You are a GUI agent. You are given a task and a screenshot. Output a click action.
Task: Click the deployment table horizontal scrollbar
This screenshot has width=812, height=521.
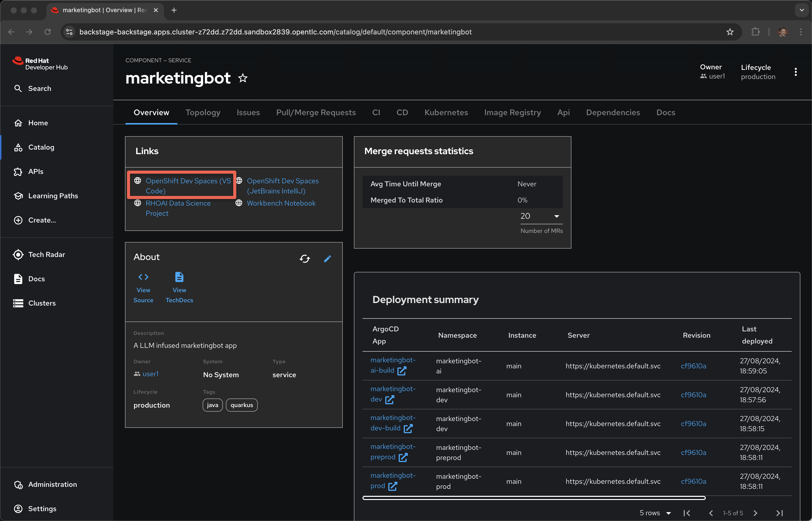[533, 498]
